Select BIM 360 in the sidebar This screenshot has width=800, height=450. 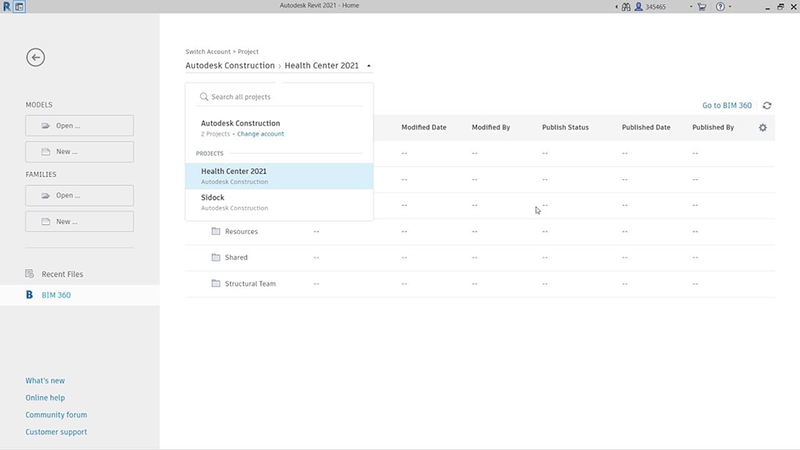click(x=80, y=295)
